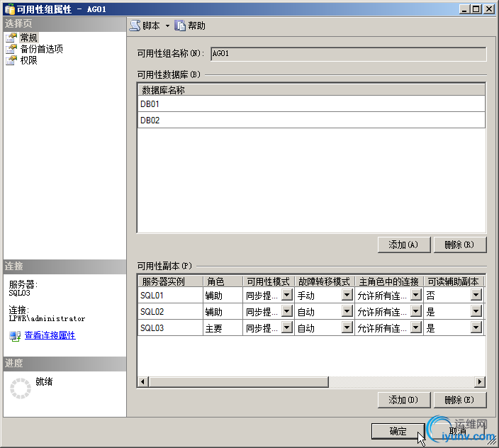Screen dimensions: 499x448
Task: Click 删除(R) to remove a database
Action: tap(460, 245)
